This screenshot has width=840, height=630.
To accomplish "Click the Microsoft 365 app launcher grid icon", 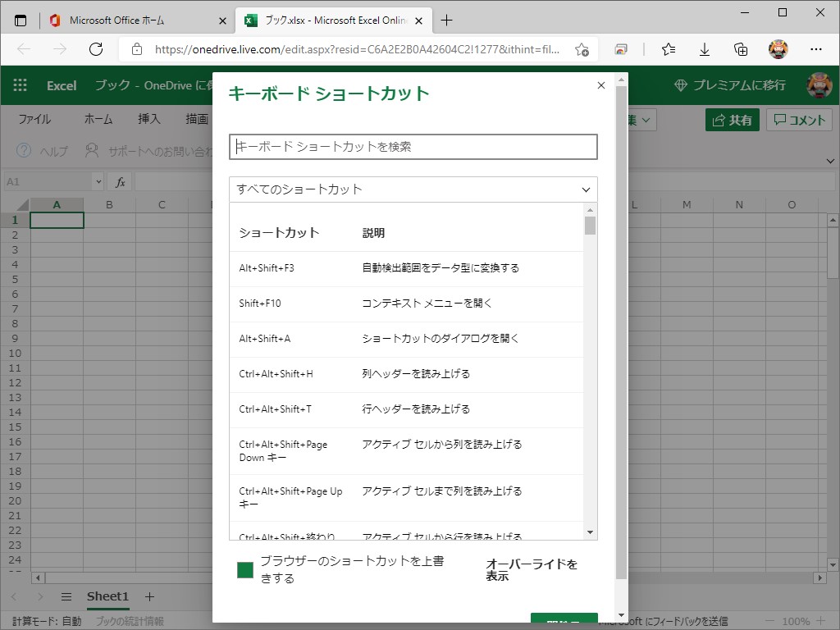I will 19,85.
